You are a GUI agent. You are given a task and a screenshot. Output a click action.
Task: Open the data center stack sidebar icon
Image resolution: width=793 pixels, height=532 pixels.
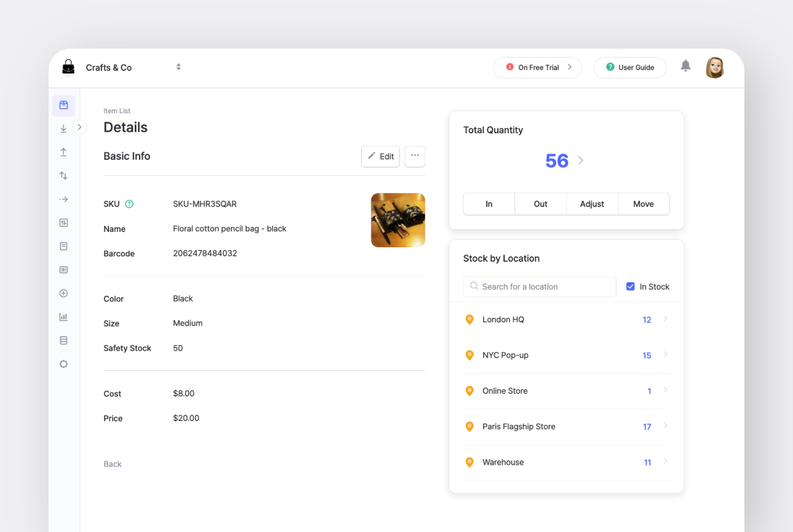tap(64, 340)
